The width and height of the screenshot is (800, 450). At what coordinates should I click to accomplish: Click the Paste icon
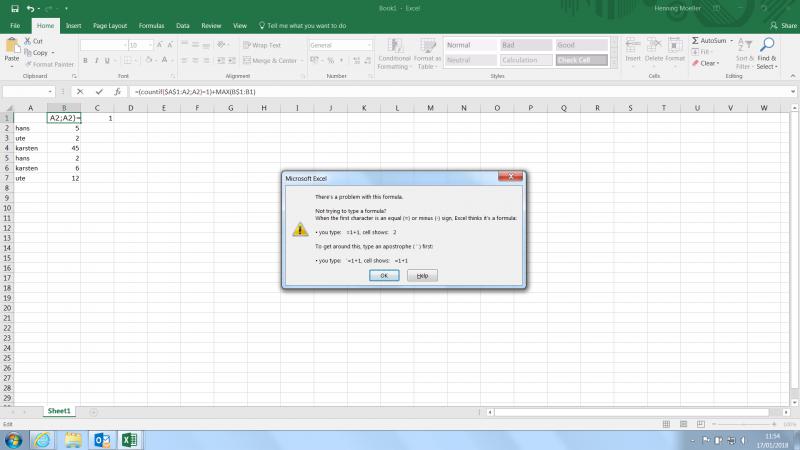(x=12, y=46)
